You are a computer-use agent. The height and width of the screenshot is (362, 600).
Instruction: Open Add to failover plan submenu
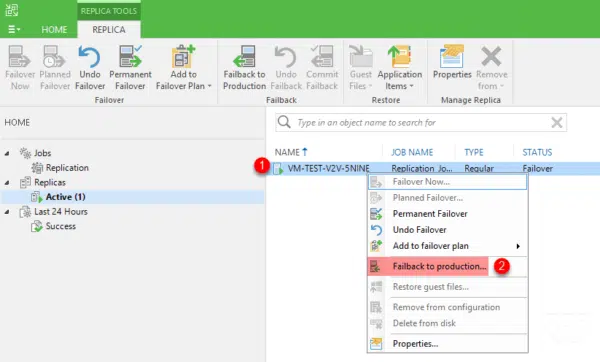point(447,246)
